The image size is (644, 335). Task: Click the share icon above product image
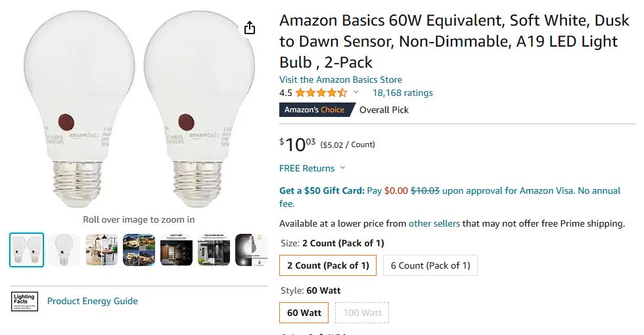coord(250,28)
